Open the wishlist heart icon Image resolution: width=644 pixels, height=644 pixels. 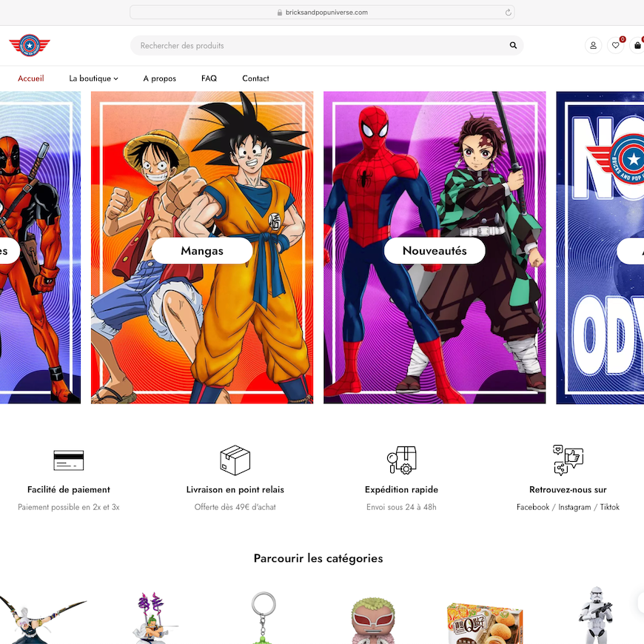click(x=615, y=45)
